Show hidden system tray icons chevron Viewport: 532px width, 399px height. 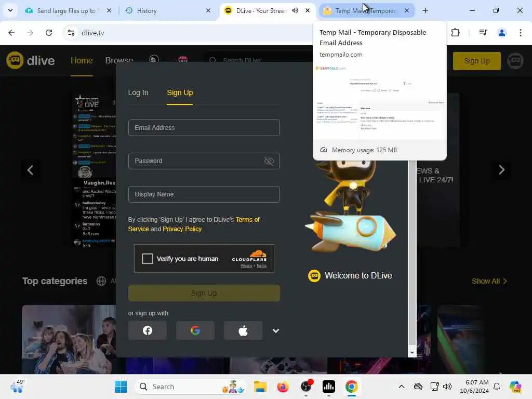(x=402, y=387)
